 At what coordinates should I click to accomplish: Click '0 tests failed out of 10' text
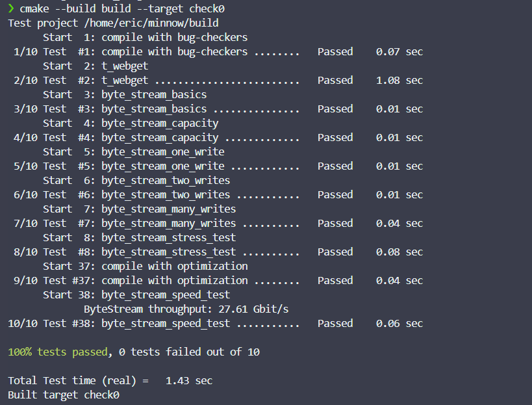click(x=189, y=352)
